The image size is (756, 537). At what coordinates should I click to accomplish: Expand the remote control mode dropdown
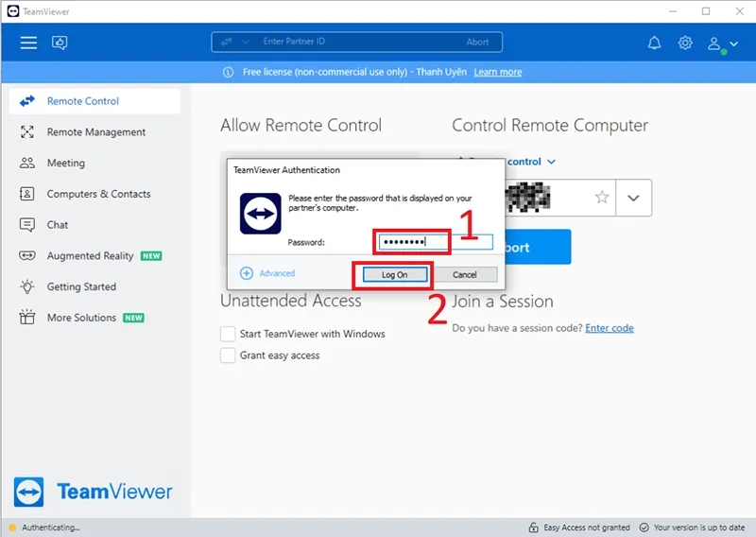551,162
